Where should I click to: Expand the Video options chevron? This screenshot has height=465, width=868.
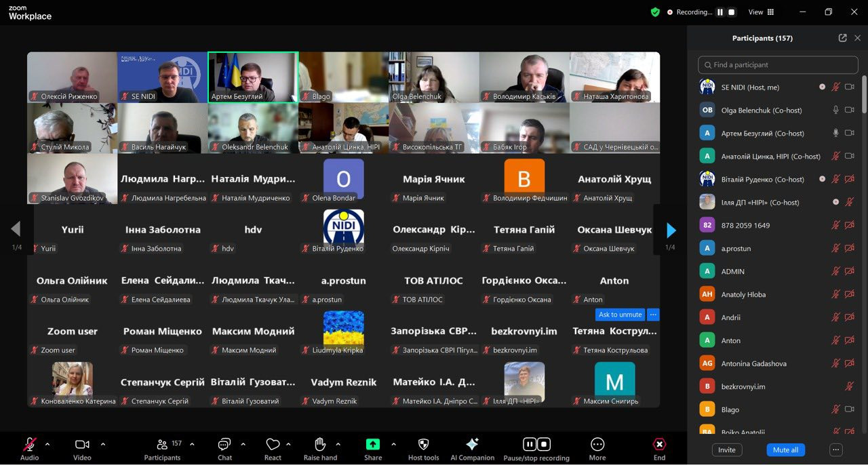pyautogui.click(x=103, y=445)
